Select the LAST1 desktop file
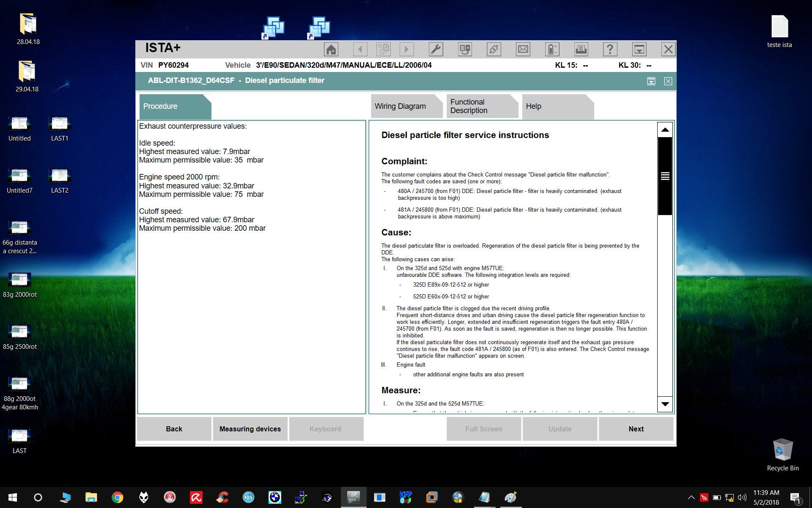 [x=60, y=129]
